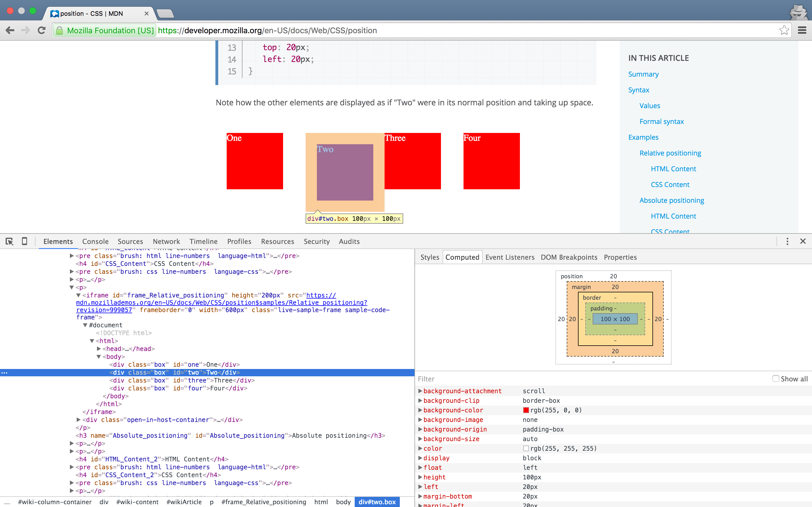The width and height of the screenshot is (812, 507).
Task: Toggle device mode icon in DevTools
Action: click(x=25, y=241)
